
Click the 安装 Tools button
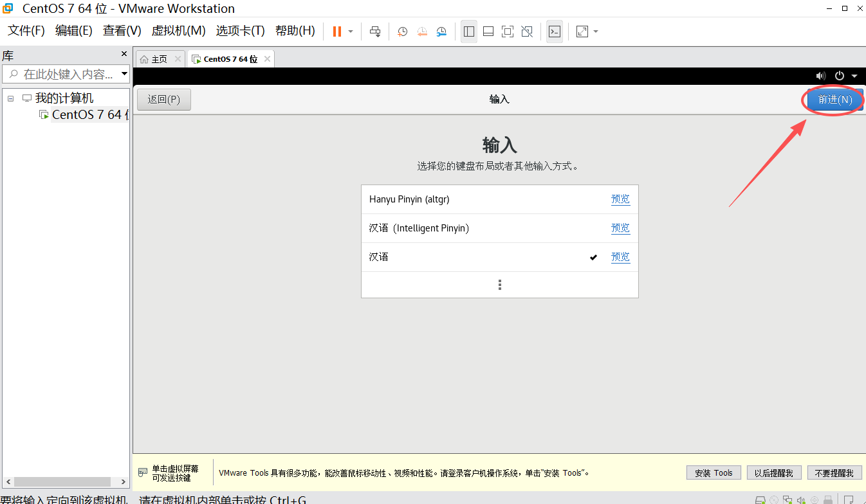coord(714,473)
